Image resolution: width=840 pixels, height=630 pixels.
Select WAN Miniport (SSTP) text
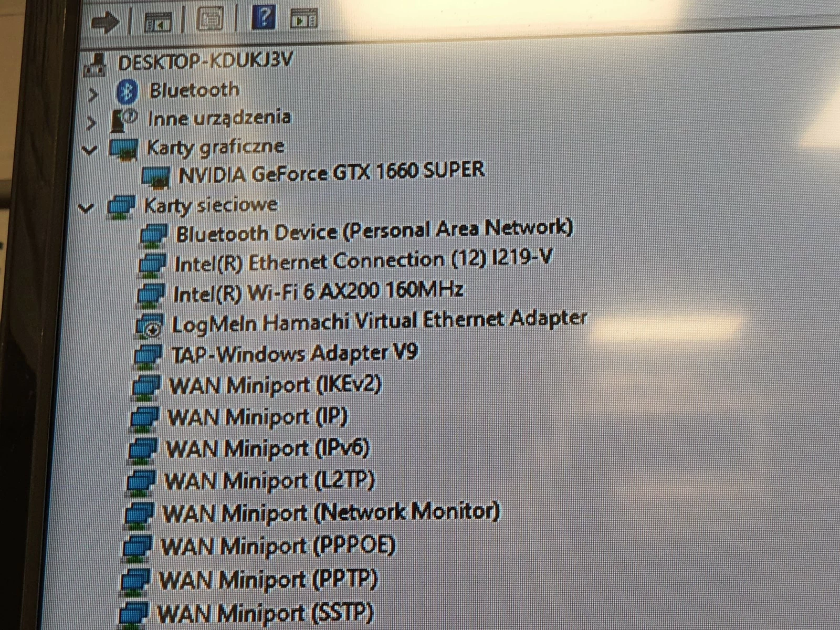coord(265,613)
